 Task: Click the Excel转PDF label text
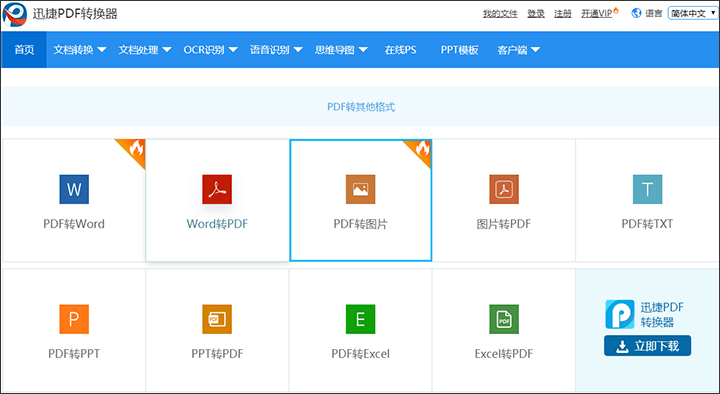pos(504,354)
